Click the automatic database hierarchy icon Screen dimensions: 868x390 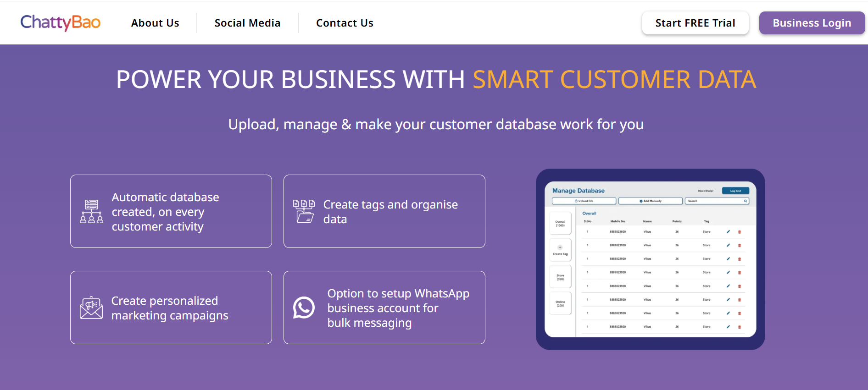[x=91, y=211]
